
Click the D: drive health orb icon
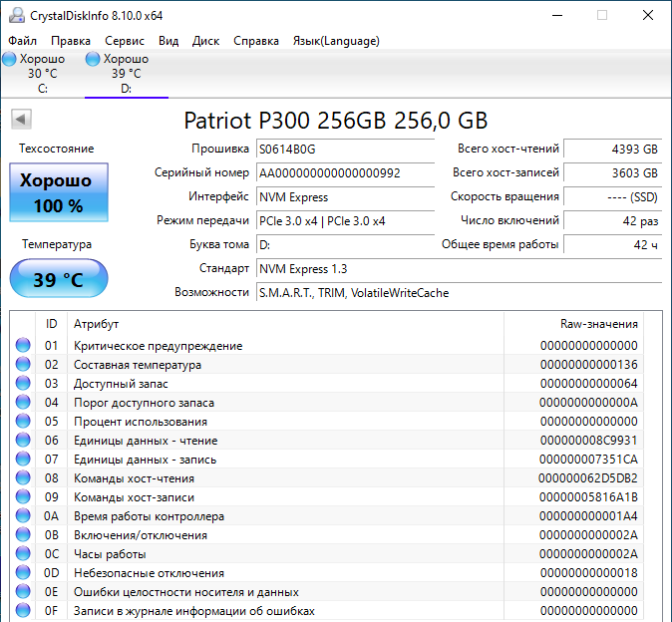93,59
